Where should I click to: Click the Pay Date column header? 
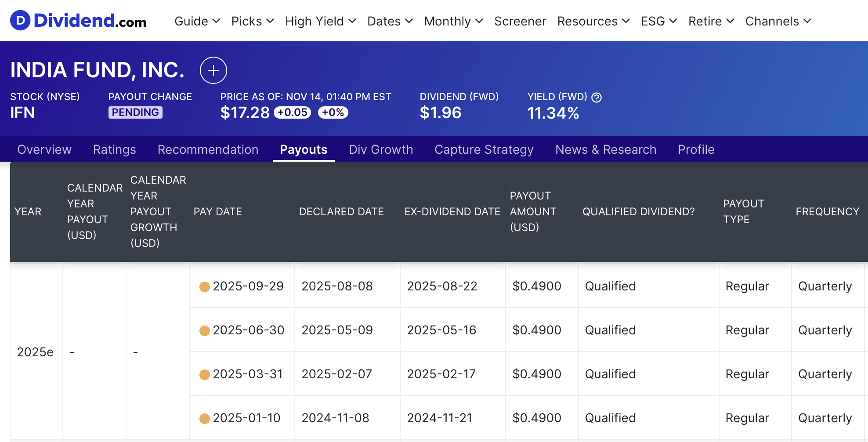[x=218, y=212]
